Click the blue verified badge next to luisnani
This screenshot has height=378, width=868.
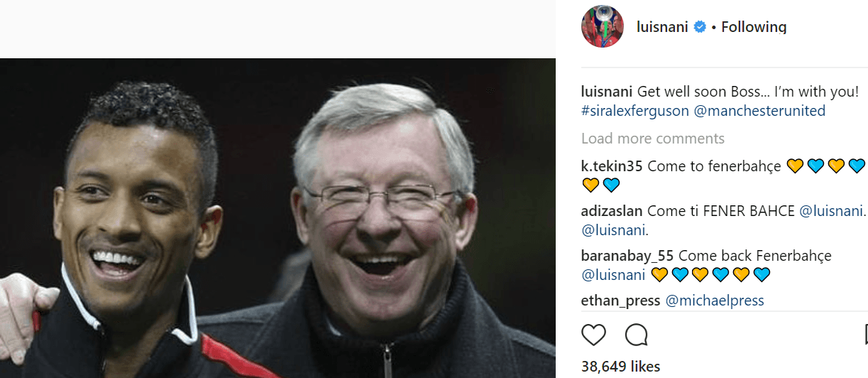[700, 27]
